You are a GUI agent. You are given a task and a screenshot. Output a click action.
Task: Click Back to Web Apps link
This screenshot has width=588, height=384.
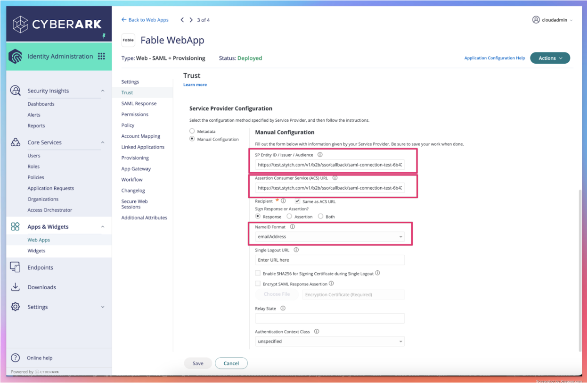point(145,20)
